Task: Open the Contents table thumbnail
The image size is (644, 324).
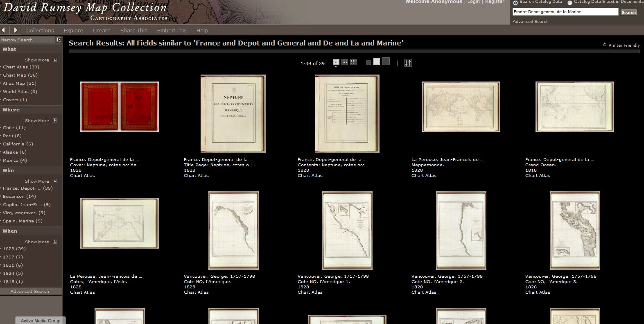Action: [x=347, y=114]
